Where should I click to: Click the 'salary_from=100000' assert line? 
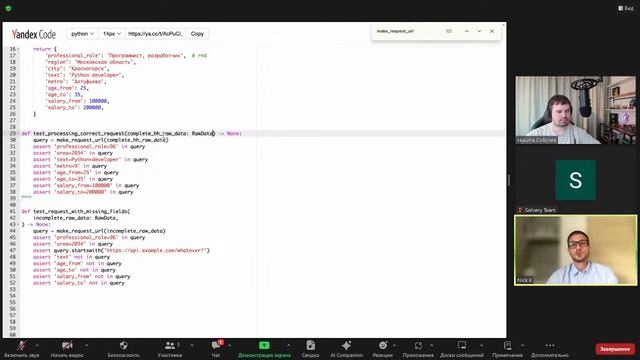coord(86,185)
